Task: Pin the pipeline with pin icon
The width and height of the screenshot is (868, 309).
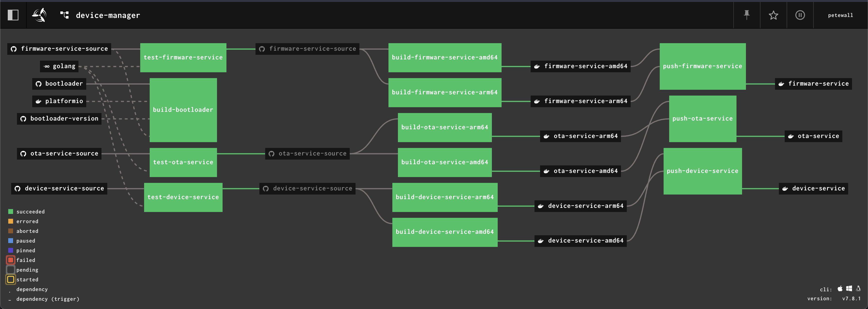Action: 747,15
